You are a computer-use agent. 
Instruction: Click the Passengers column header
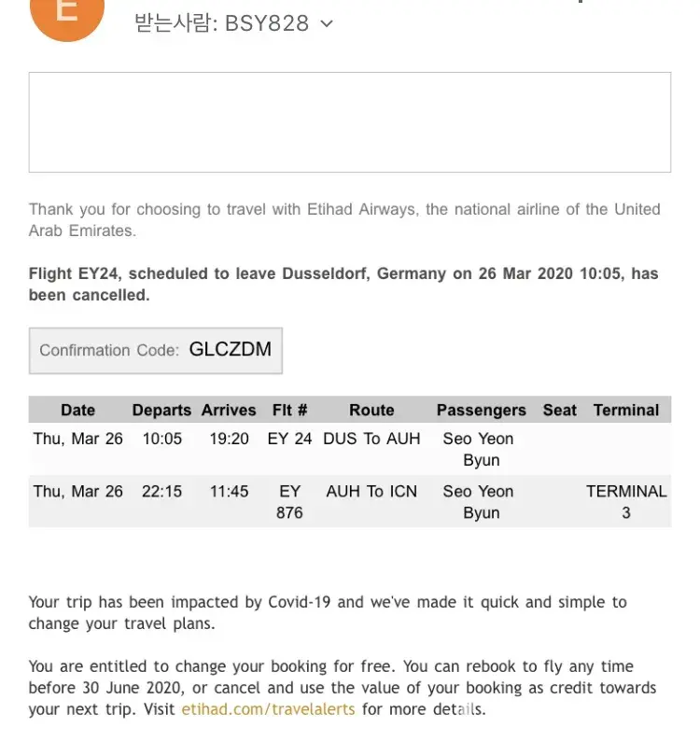[x=481, y=410]
